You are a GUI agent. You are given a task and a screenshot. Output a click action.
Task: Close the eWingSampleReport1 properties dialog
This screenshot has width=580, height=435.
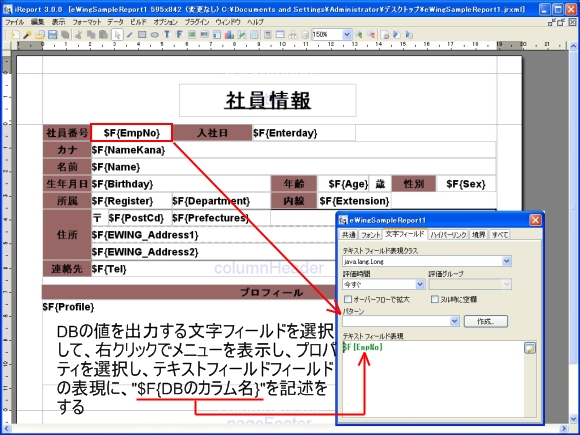coord(535,220)
